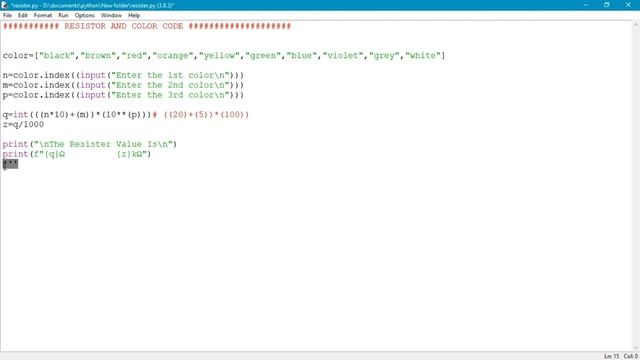
Task: Place cursor in "Enter the 3rd color" line
Action: [123, 95]
